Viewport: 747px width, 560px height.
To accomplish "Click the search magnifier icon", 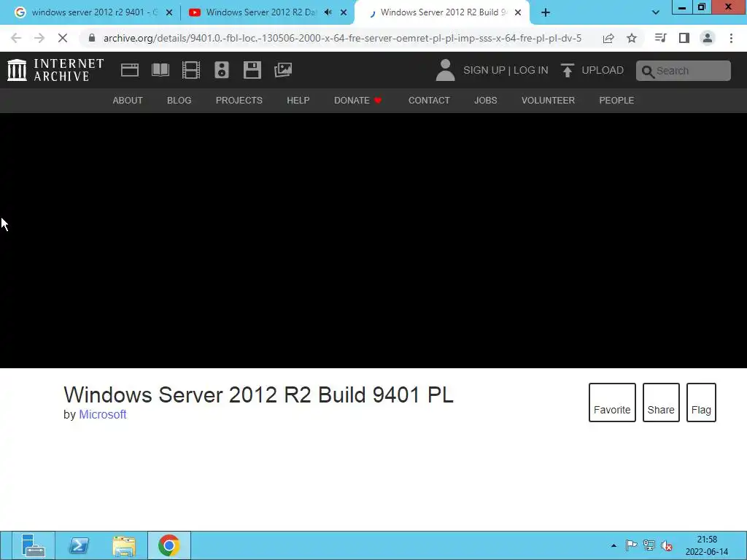I will [648, 71].
